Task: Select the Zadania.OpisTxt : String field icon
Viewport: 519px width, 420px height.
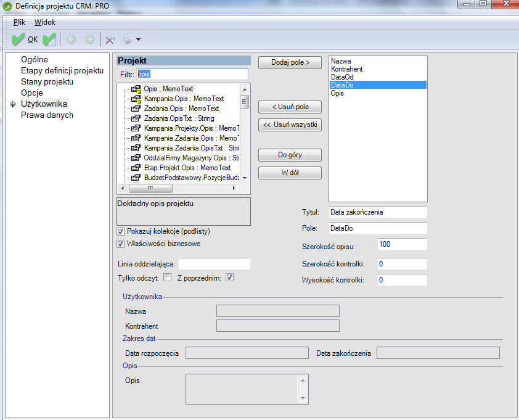Action: click(136, 118)
